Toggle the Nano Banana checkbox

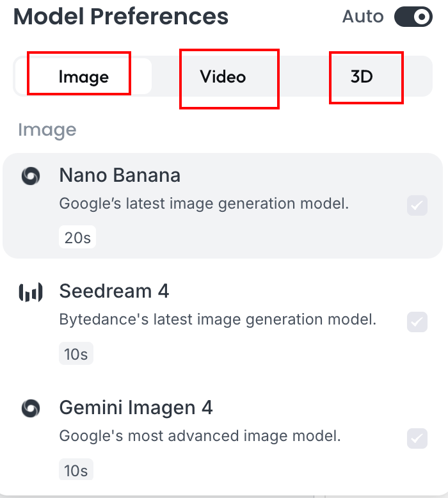click(417, 205)
